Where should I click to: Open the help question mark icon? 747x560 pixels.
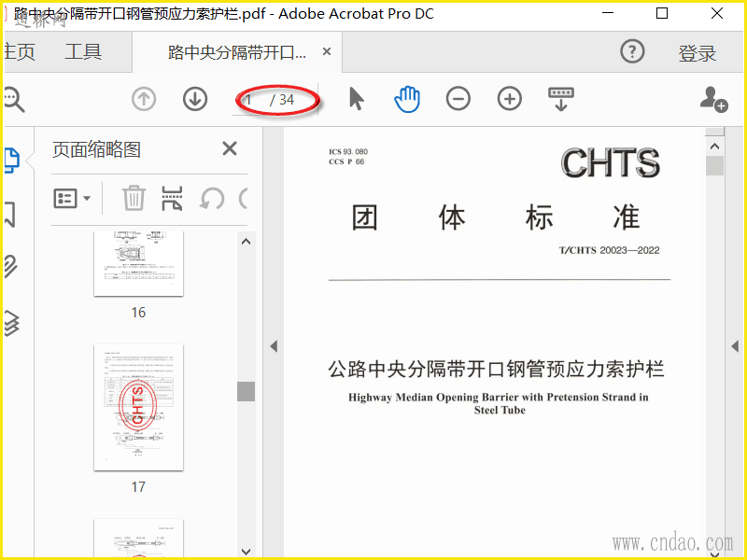click(x=632, y=51)
